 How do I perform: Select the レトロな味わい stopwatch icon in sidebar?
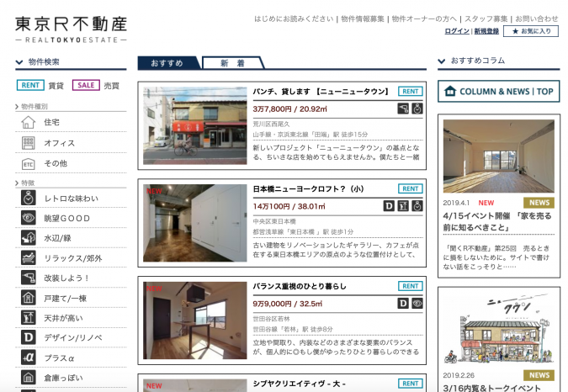(29, 198)
